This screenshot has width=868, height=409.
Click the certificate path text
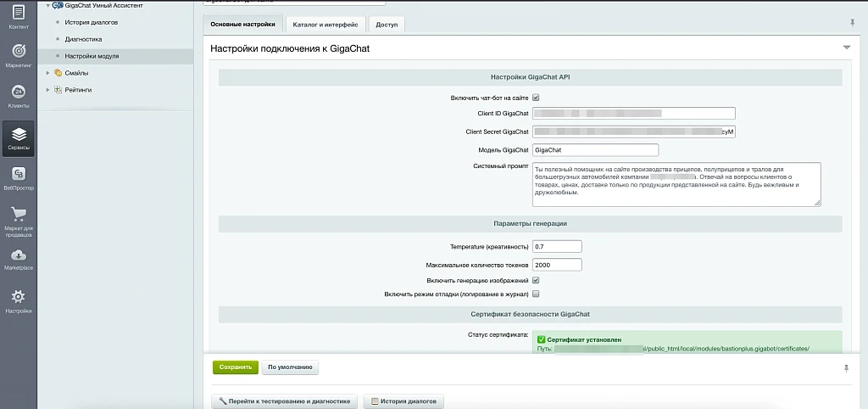click(674, 349)
